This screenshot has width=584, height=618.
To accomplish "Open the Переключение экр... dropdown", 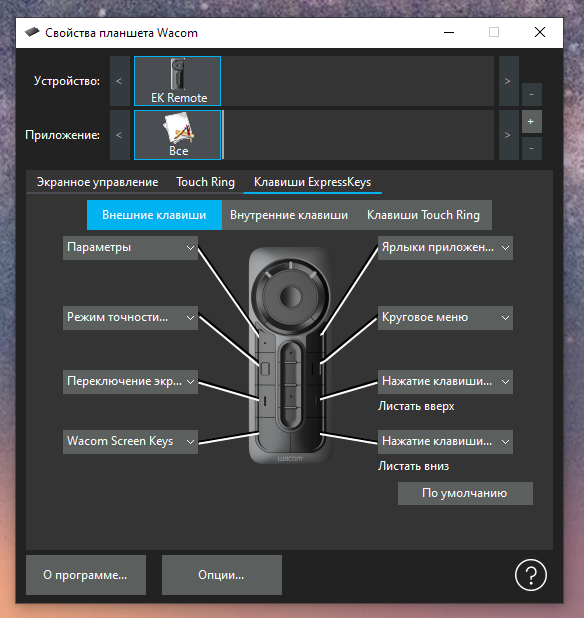I will 130,382.
